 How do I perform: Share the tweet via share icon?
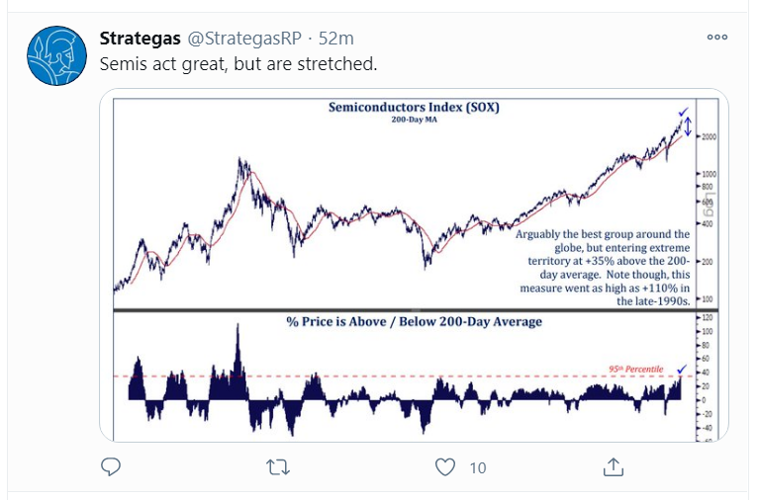pyautogui.click(x=614, y=466)
